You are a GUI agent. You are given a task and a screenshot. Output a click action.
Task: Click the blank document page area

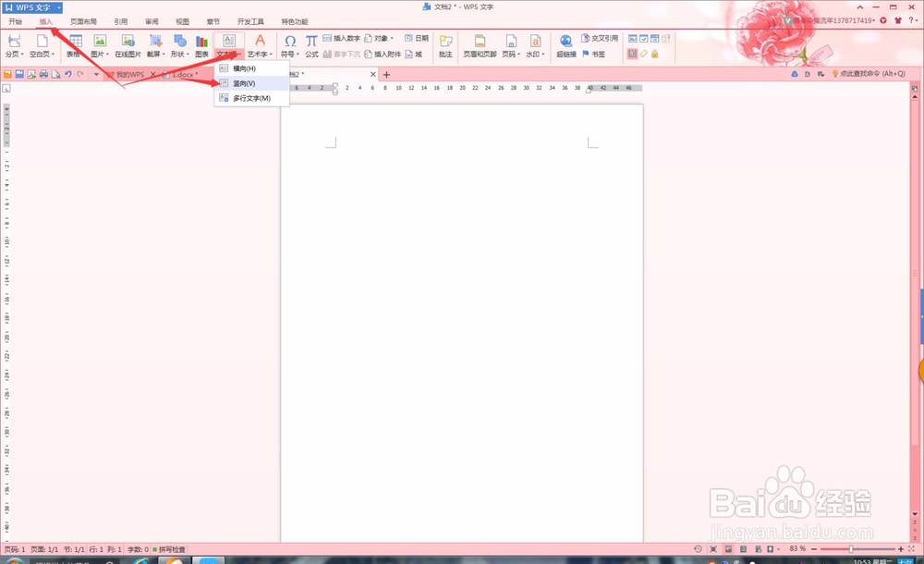462,323
